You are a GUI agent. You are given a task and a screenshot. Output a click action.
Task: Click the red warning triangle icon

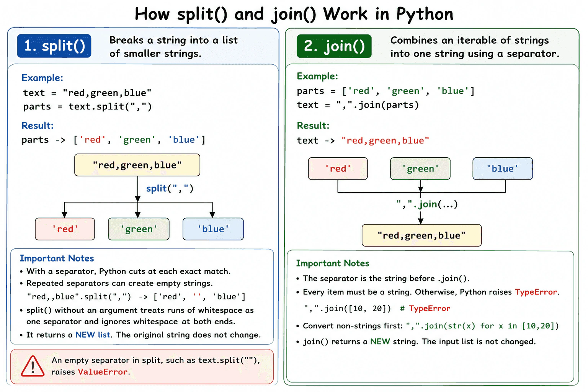33,366
